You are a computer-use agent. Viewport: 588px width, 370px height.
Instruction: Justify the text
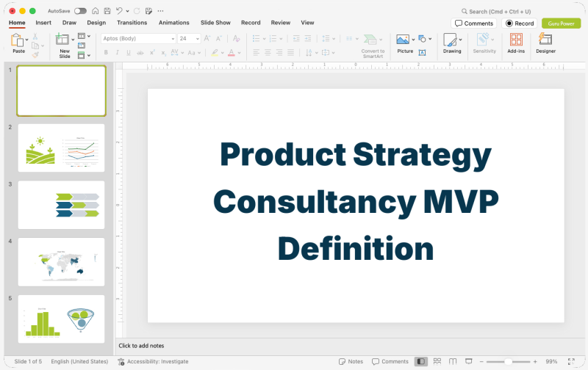pyautogui.click(x=290, y=53)
